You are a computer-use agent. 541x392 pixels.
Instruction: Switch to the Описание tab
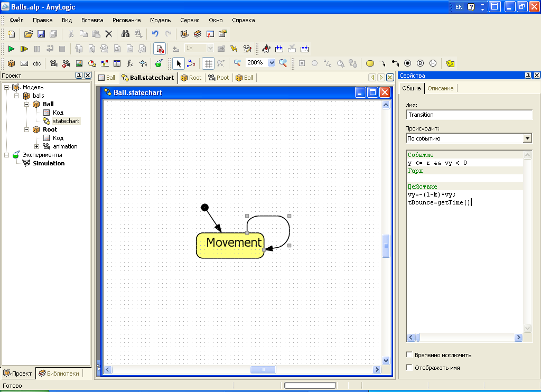[x=441, y=88]
